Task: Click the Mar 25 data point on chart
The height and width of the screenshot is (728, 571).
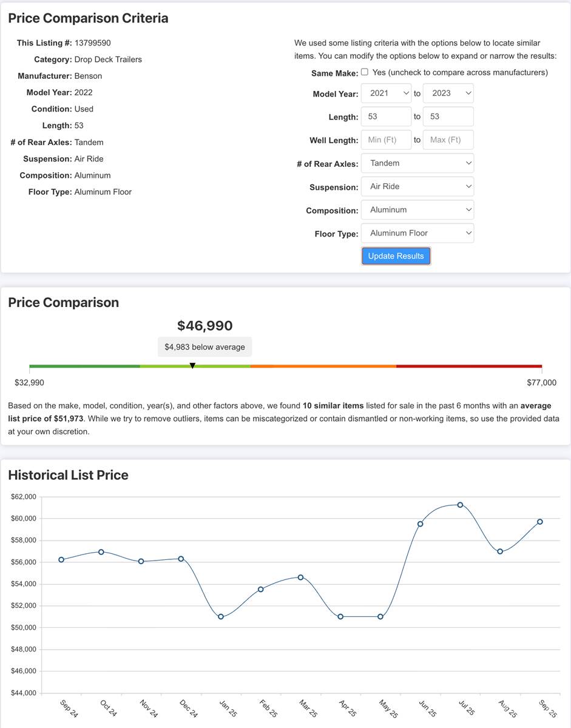Action: click(300, 578)
